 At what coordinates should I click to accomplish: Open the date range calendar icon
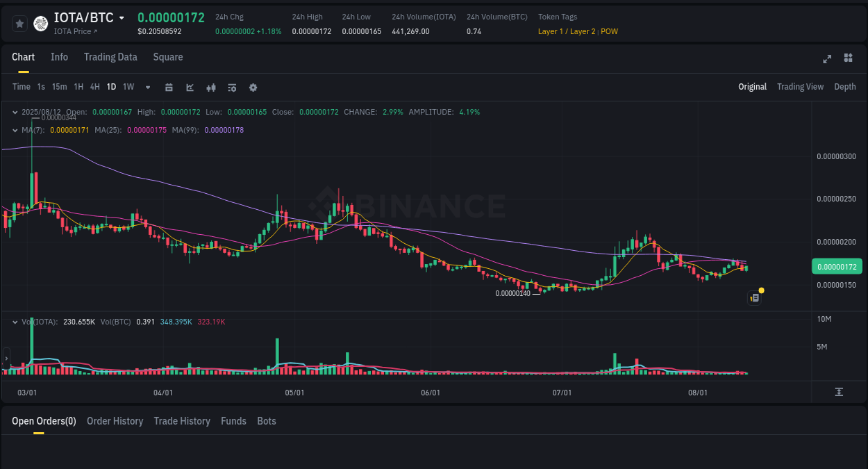coord(169,87)
